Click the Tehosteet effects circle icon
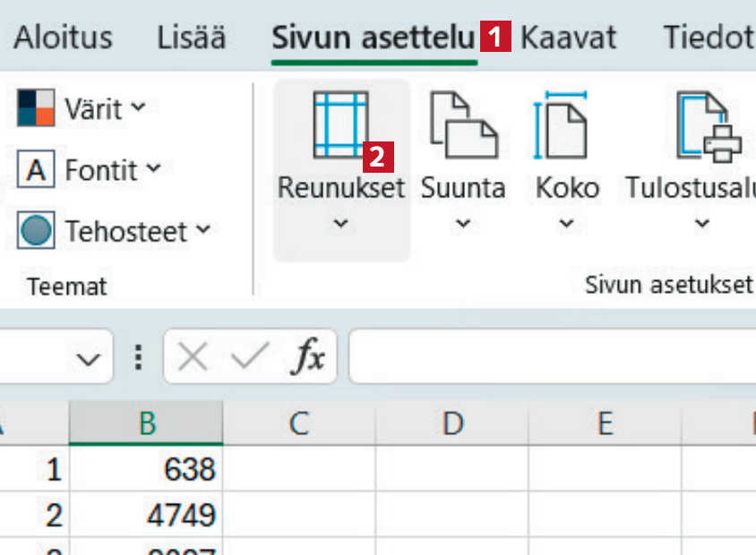This screenshot has width=756, height=555. [37, 231]
